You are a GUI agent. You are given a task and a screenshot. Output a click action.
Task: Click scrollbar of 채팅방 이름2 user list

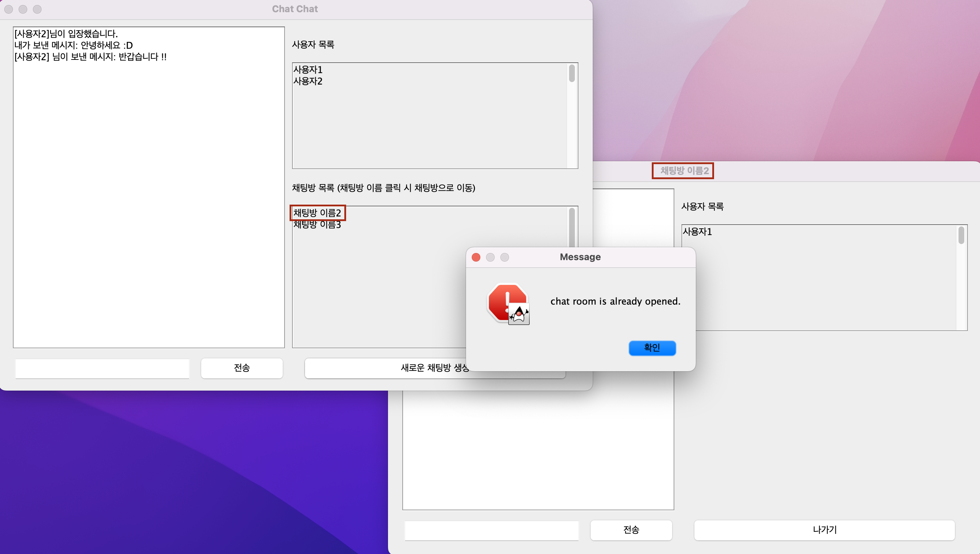click(x=961, y=235)
